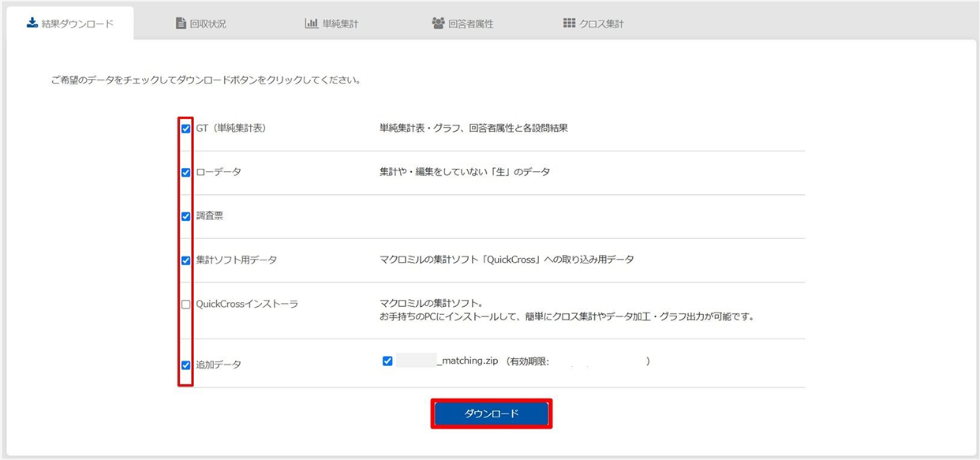Click the 結果ダウンロード tab label

click(77, 24)
